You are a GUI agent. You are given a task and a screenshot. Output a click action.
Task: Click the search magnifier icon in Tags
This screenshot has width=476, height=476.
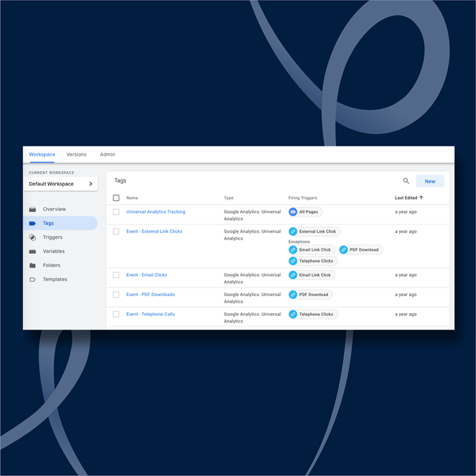[406, 181]
